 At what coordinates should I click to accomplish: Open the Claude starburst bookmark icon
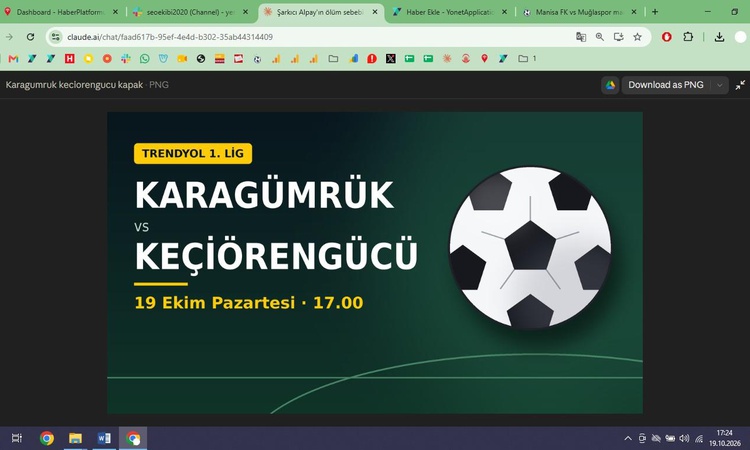(x=447, y=58)
